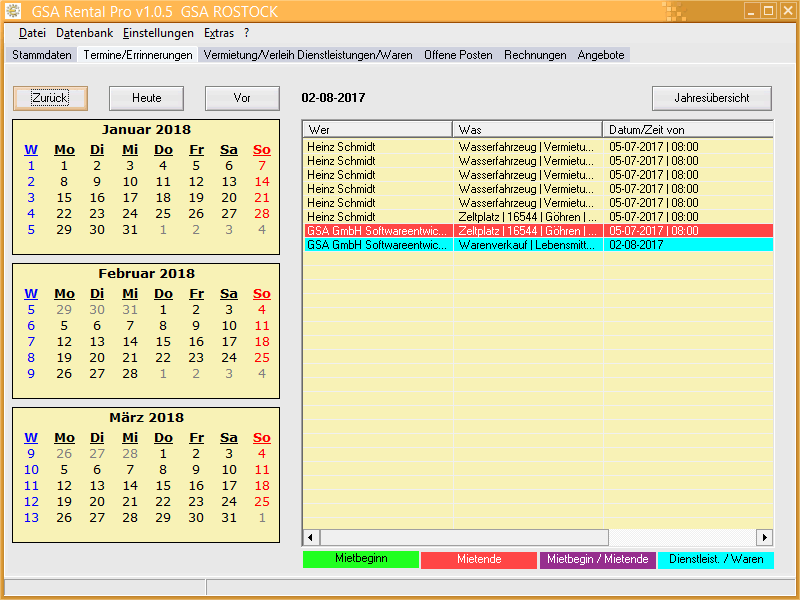Click the red Mietende legend swatch

coord(479,559)
